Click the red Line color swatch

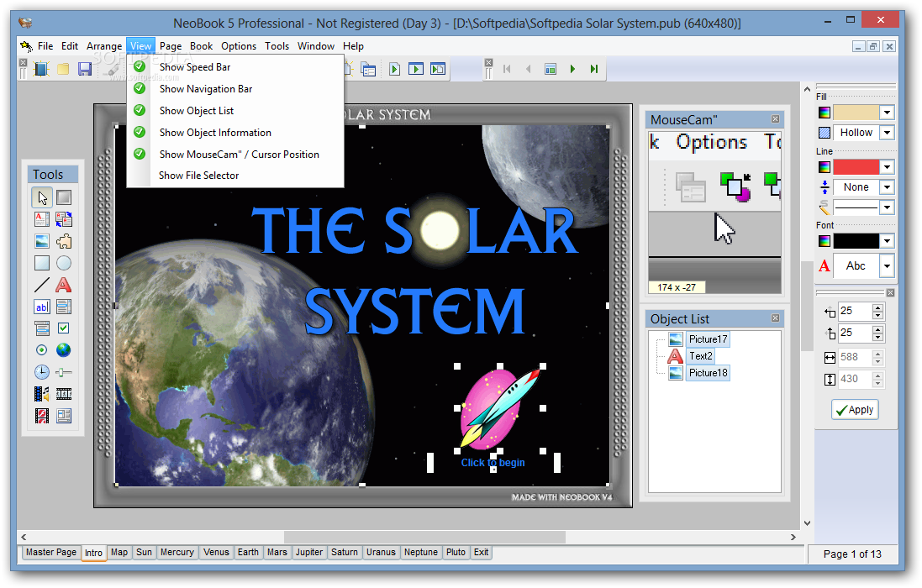[x=856, y=167]
